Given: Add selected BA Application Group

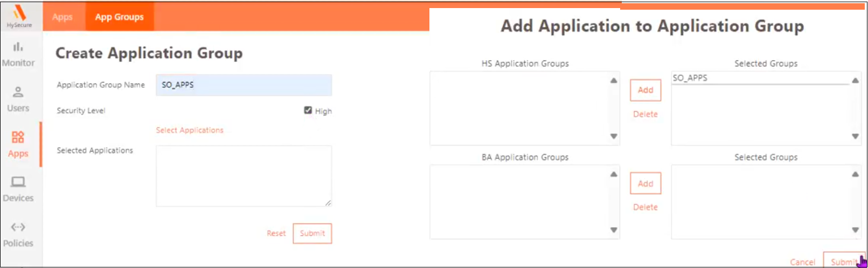Looking at the screenshot, I should click(x=645, y=184).
